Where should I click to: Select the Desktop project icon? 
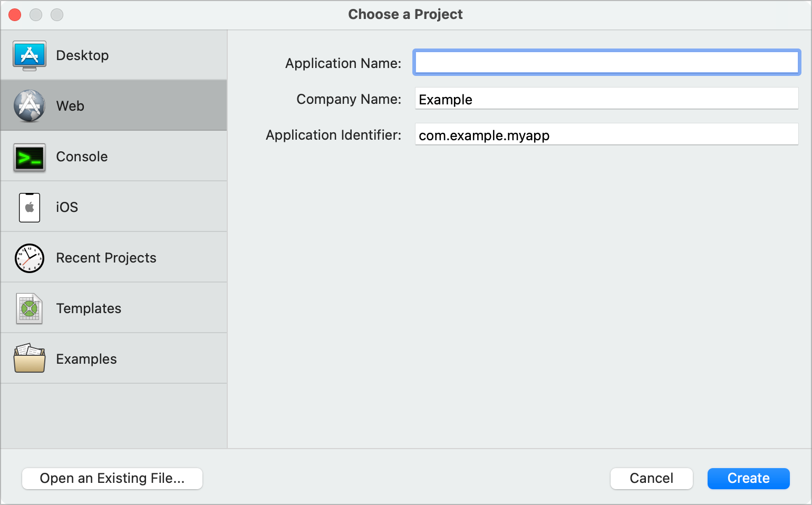pyautogui.click(x=30, y=55)
